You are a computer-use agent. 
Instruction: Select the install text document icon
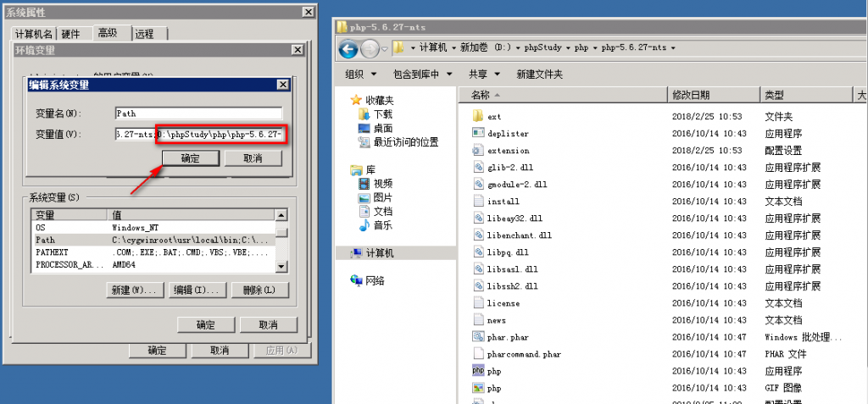[478, 202]
